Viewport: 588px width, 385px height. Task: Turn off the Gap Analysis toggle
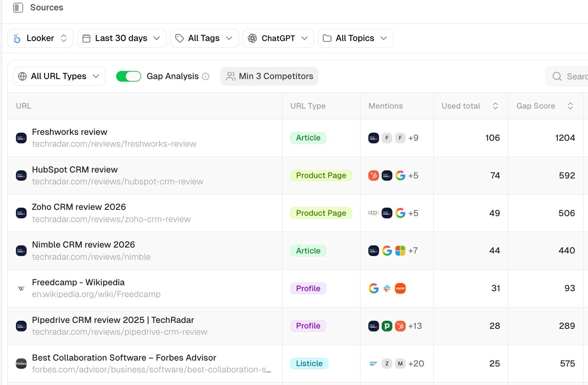[x=128, y=76]
